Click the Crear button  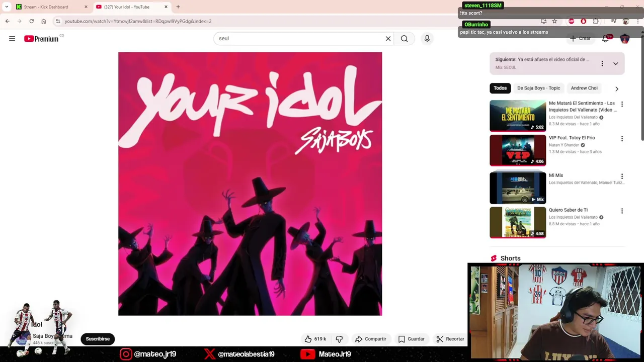click(580, 39)
